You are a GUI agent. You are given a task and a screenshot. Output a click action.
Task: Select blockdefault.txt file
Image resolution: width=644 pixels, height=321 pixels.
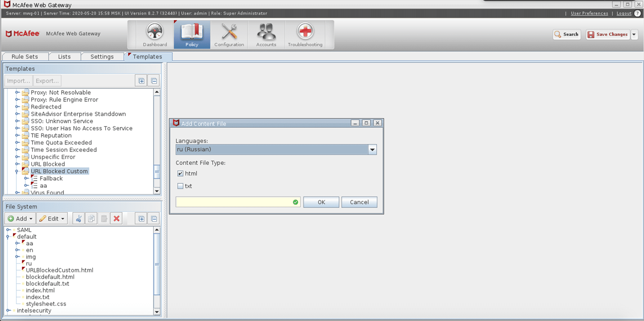(x=47, y=284)
